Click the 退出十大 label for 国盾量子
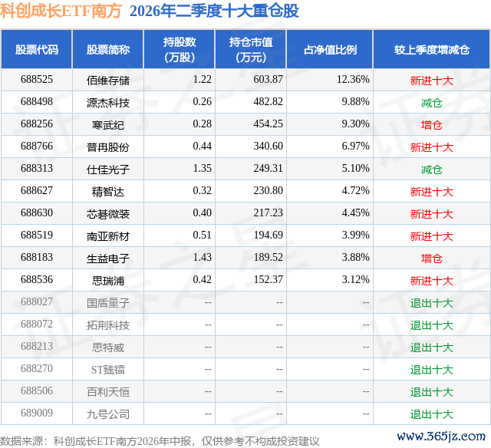This screenshot has width=491, height=448. coord(432,303)
